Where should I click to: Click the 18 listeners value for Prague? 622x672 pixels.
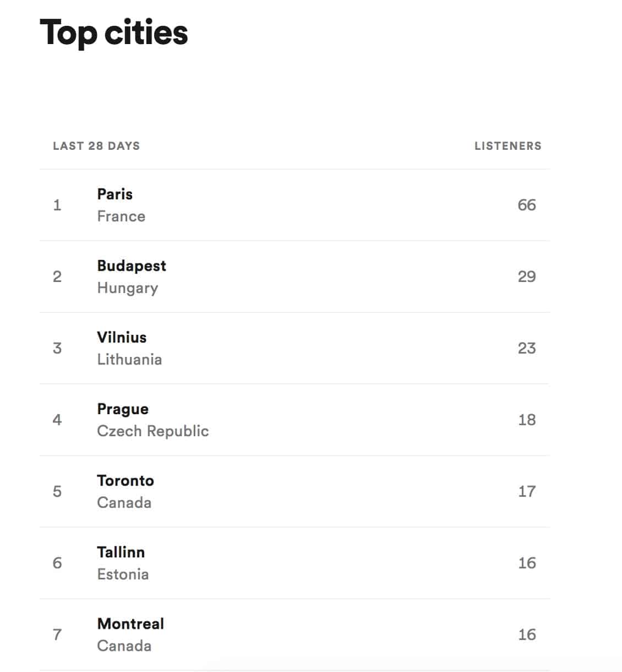click(527, 420)
